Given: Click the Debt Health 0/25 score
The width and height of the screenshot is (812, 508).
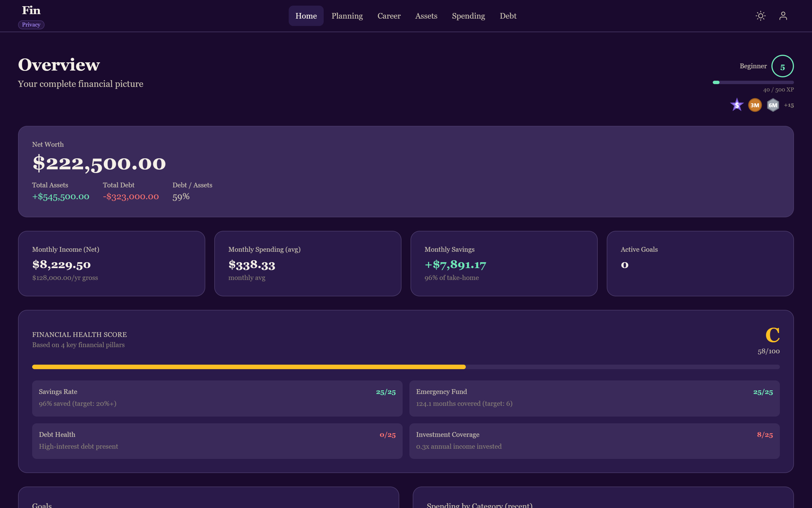Looking at the screenshot, I should [x=388, y=435].
